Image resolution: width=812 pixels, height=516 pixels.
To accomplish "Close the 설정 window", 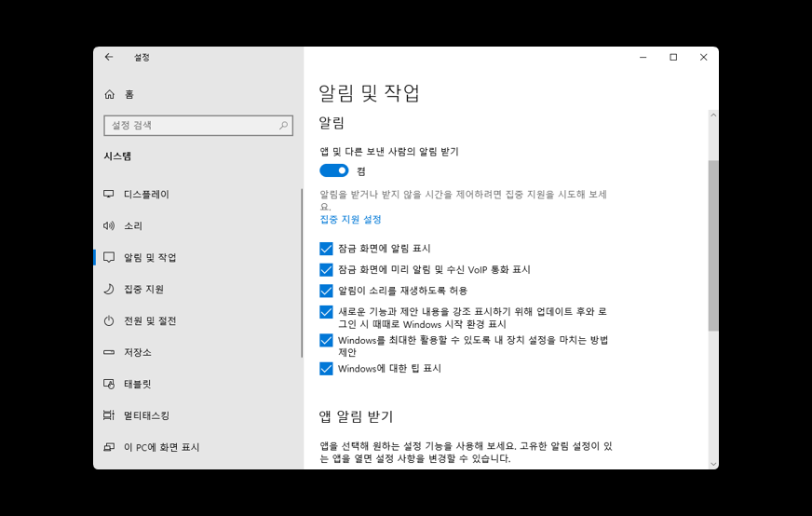I will (703, 57).
